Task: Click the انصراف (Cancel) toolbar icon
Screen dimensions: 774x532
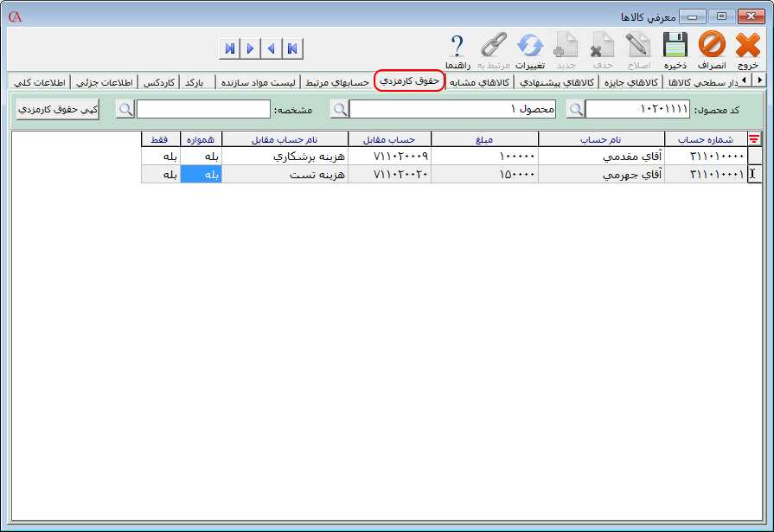Action: tap(712, 45)
